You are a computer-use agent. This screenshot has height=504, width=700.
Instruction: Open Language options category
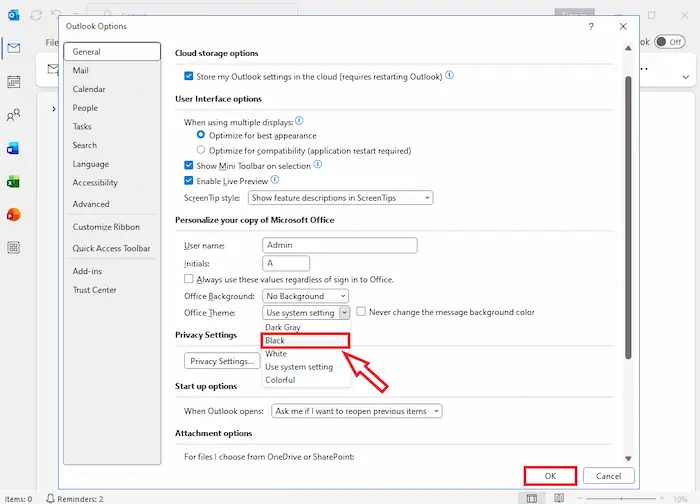point(112,164)
